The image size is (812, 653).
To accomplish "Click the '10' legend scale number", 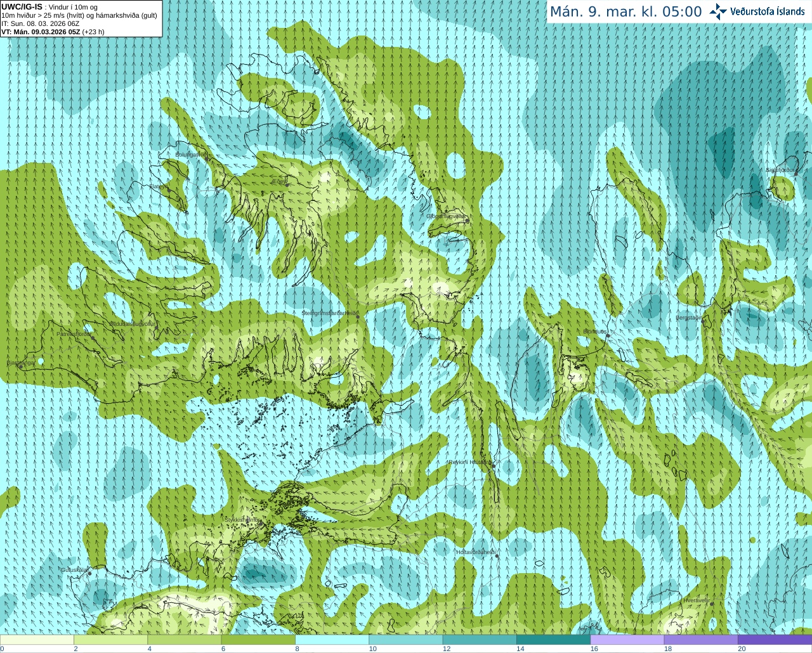I will 373,649.
